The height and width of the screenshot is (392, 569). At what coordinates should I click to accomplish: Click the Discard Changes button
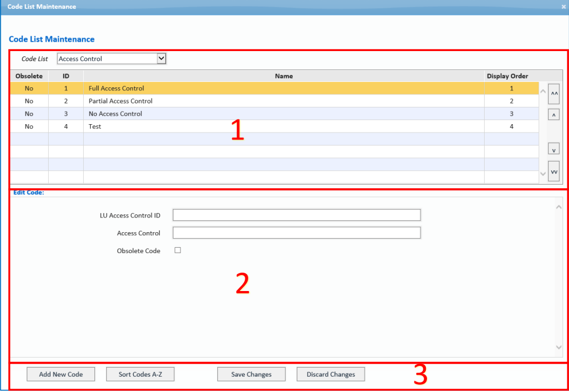(x=330, y=374)
